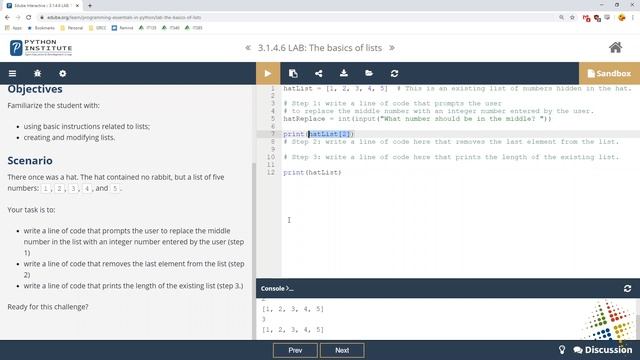Click line 5 with hatReplace input code
640x360 pixels.
[417, 119]
